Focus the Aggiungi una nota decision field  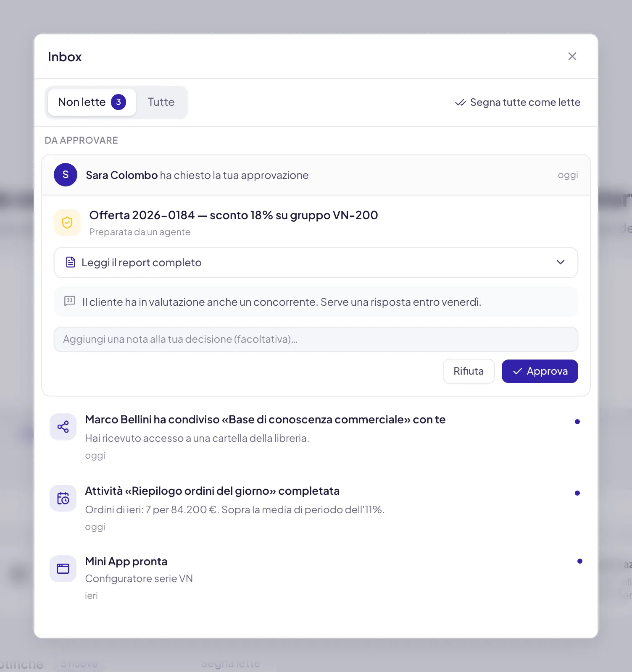(316, 339)
